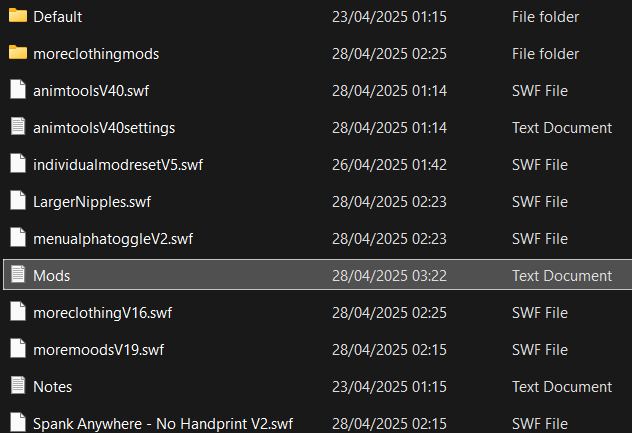
Task: Click the Default folder icon
Action: click(17, 17)
